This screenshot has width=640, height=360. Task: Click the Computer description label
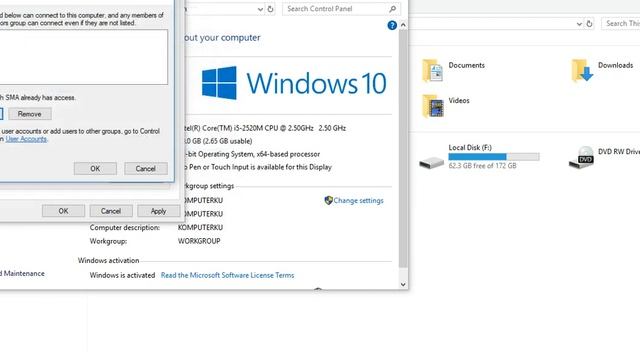125,227
